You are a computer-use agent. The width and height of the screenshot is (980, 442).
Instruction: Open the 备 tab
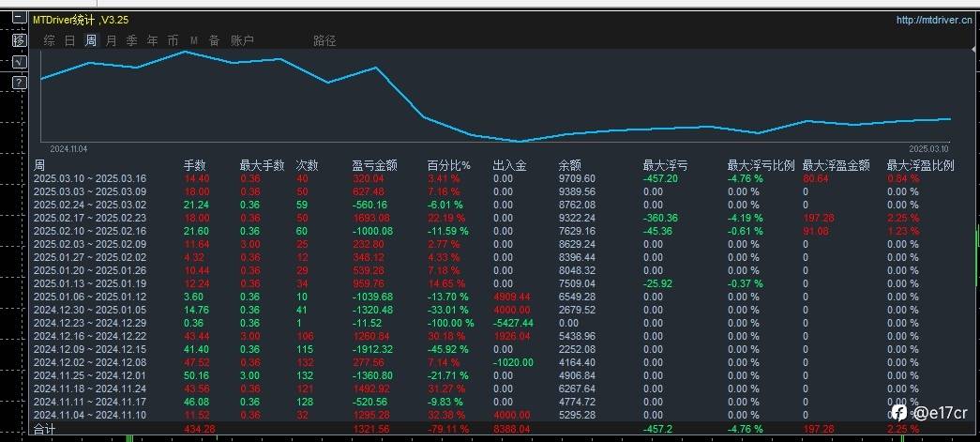tap(215, 40)
